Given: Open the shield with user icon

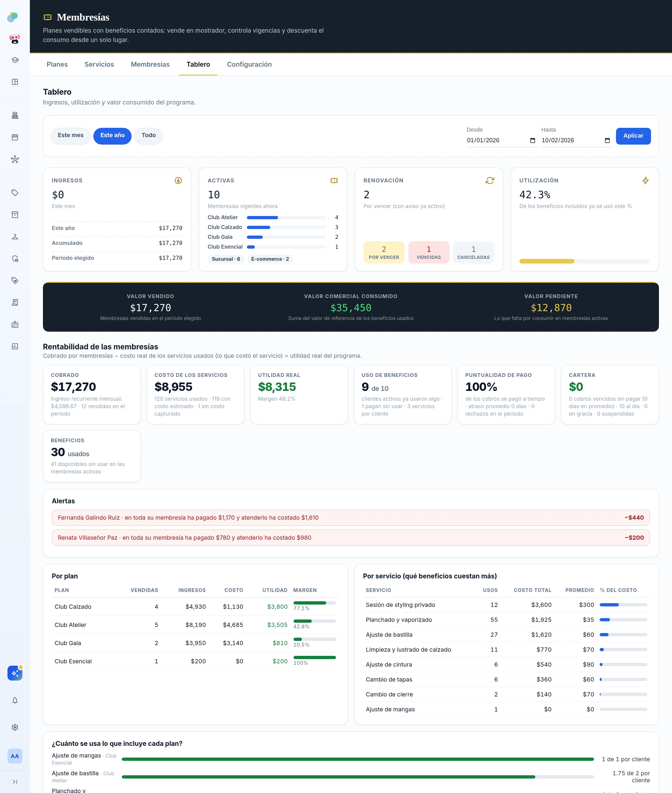Looking at the screenshot, I should [15, 258].
